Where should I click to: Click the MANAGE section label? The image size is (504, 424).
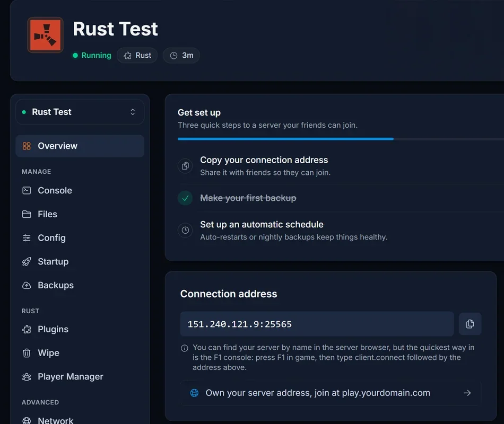point(36,172)
